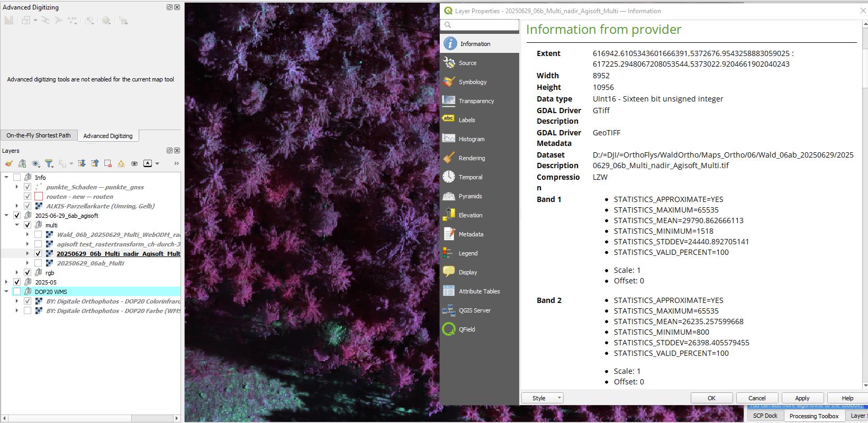Open the Transparency section icon

point(449,101)
